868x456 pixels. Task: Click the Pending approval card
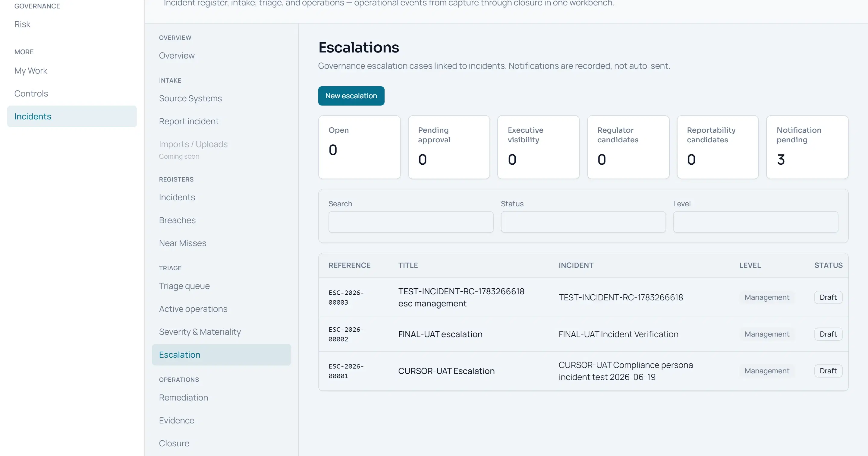click(x=449, y=147)
